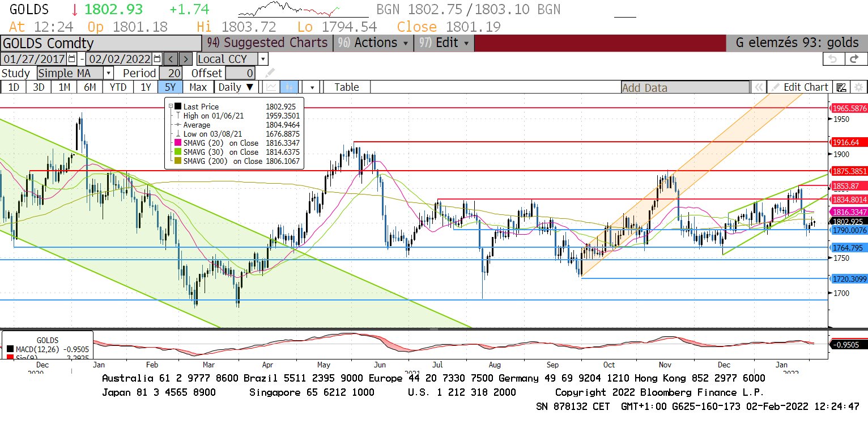This screenshot has width=868, height=423.
Task: Open the end date calendar picker
Action: tap(157, 59)
